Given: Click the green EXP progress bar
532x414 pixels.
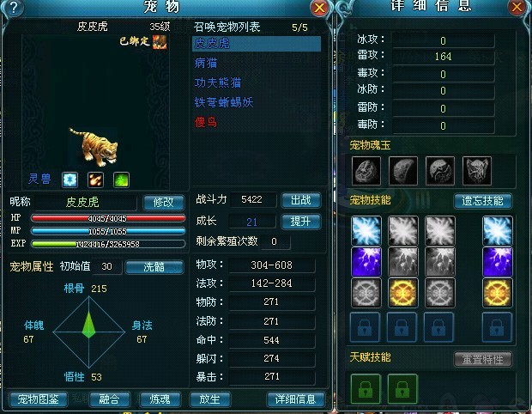Looking at the screenshot, I should pos(108,244).
